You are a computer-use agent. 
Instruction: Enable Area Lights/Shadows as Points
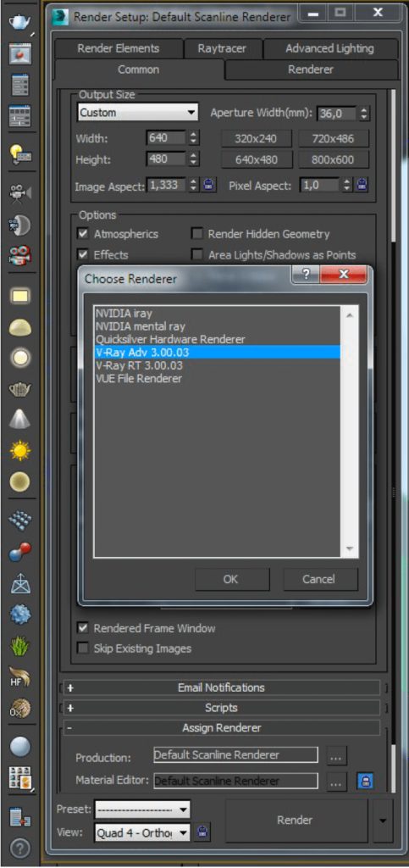point(196,254)
